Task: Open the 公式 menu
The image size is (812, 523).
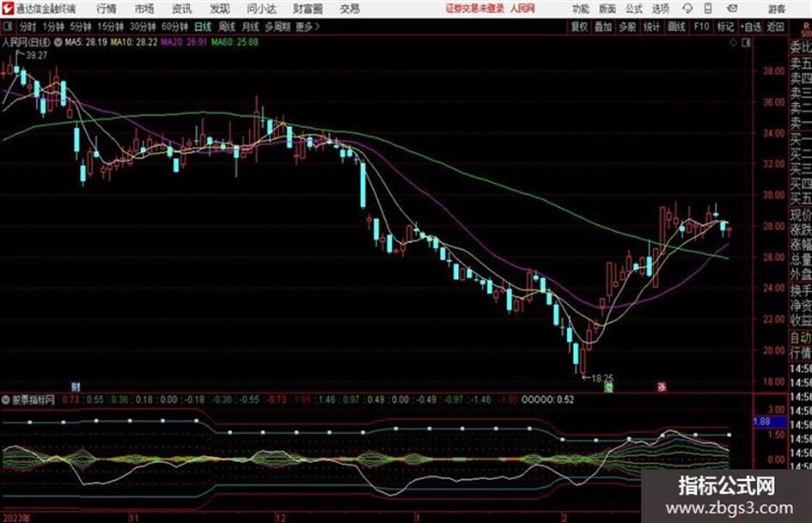Action: (x=634, y=9)
